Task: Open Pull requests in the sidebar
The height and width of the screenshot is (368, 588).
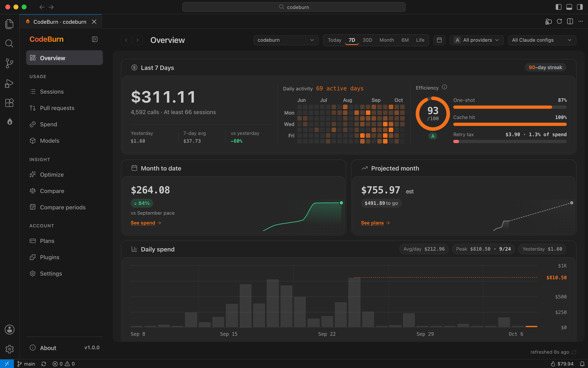Action: coord(64,108)
